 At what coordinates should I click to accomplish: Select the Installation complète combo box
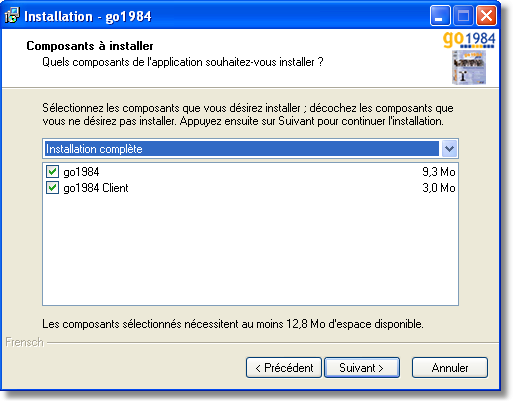pyautogui.click(x=250, y=149)
